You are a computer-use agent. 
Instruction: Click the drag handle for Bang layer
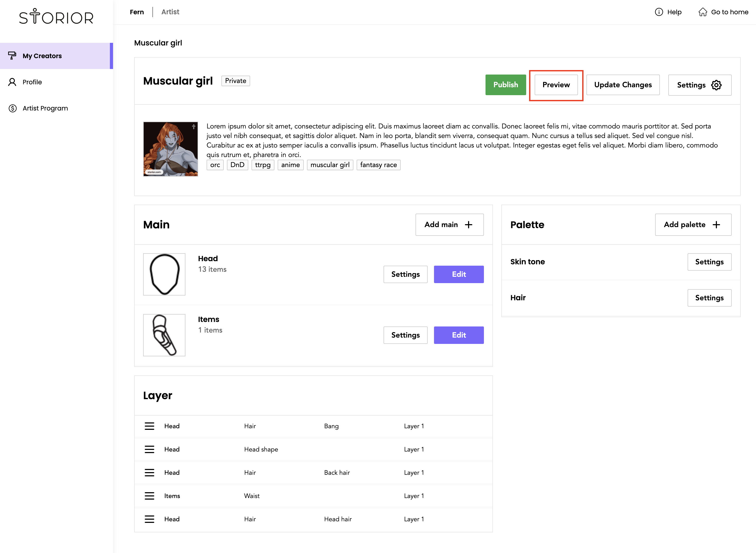pyautogui.click(x=149, y=426)
